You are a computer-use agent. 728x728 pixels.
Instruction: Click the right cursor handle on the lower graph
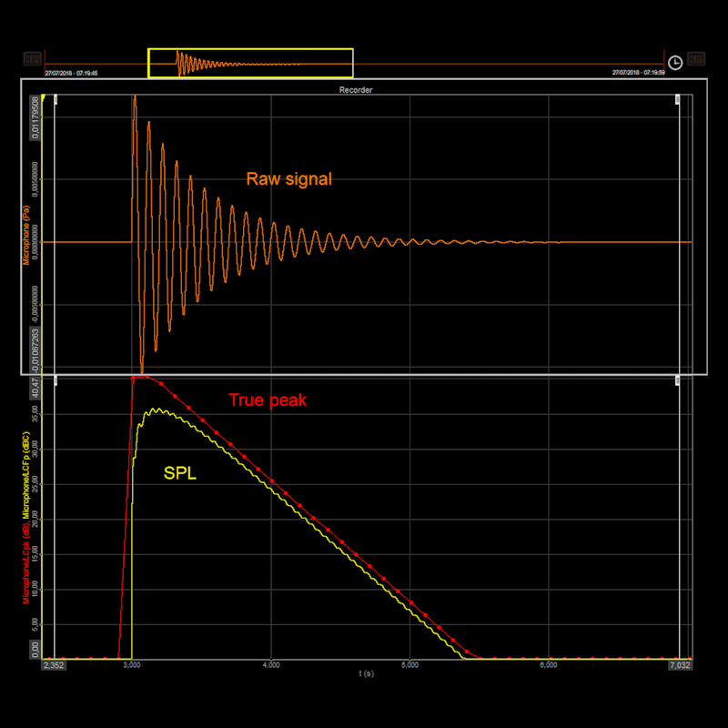point(677,380)
